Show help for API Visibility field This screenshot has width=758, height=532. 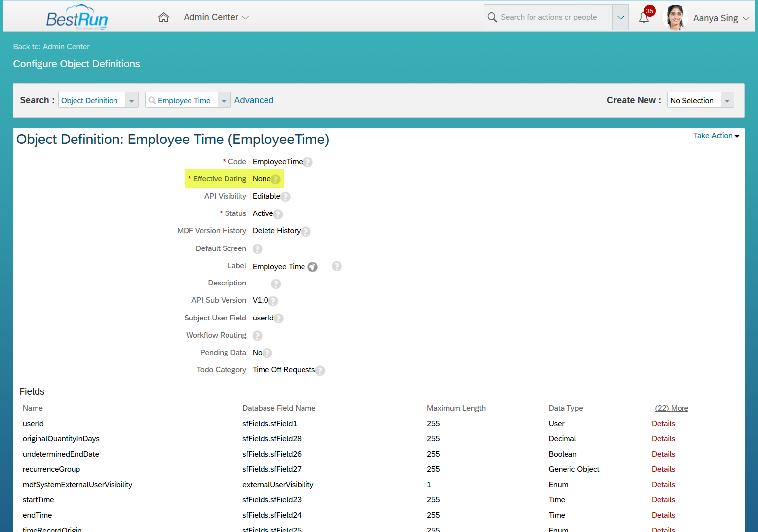[x=286, y=197]
